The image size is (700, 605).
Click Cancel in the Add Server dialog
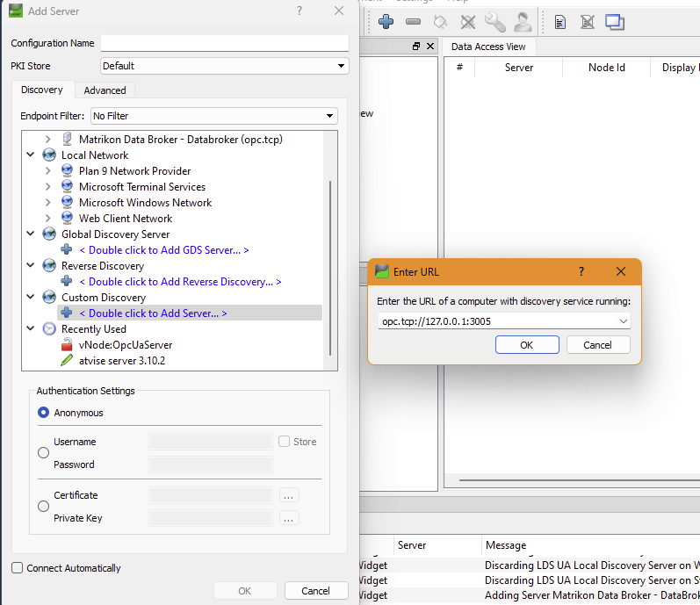[315, 591]
